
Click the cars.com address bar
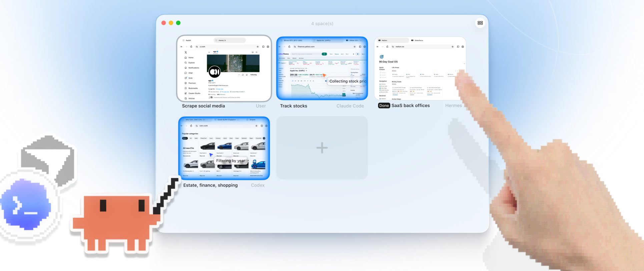(x=227, y=126)
